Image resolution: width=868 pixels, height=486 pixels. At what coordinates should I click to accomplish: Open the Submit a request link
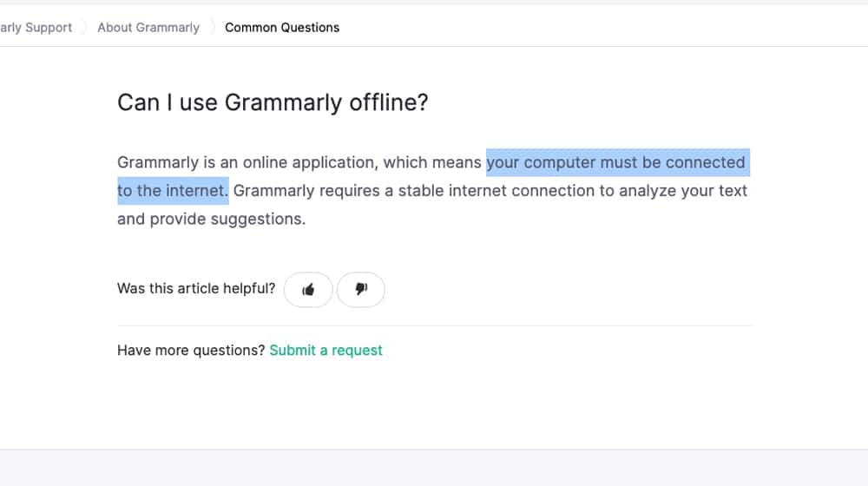[x=325, y=351]
